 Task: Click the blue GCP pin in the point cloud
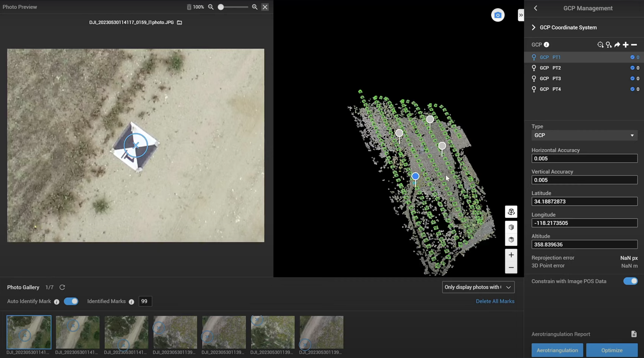pyautogui.click(x=415, y=176)
